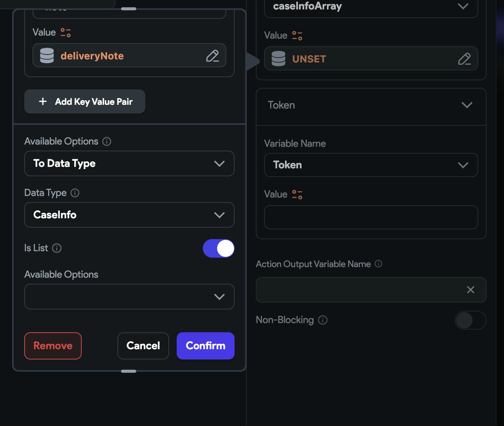Click the info icon beside Is List
Screen dimensions: 504x426
coord(57,248)
